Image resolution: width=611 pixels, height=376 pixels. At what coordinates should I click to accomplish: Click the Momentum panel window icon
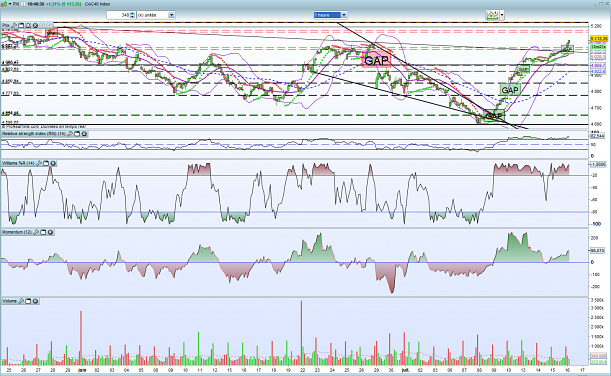click(43, 232)
